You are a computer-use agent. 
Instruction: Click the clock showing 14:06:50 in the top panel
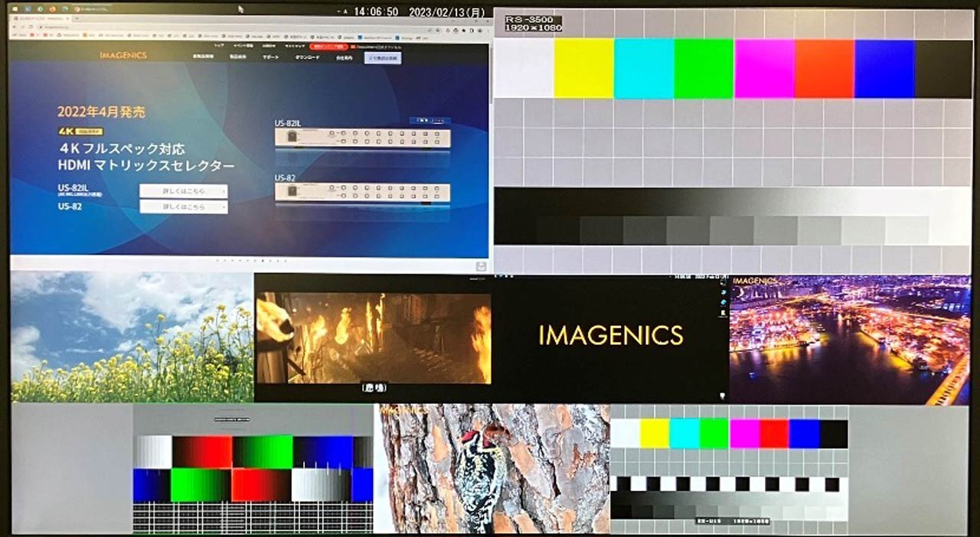coord(377,11)
